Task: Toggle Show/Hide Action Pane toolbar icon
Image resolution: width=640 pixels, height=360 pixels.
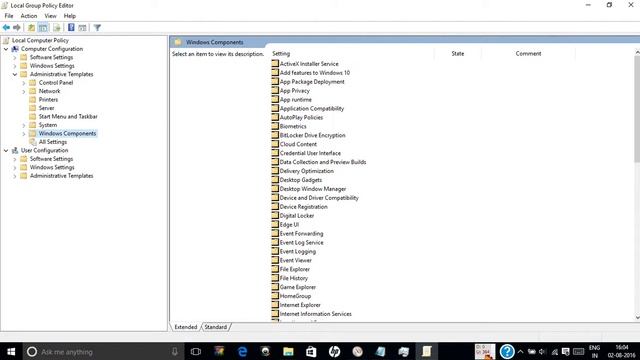Action: pyautogui.click(x=82, y=28)
